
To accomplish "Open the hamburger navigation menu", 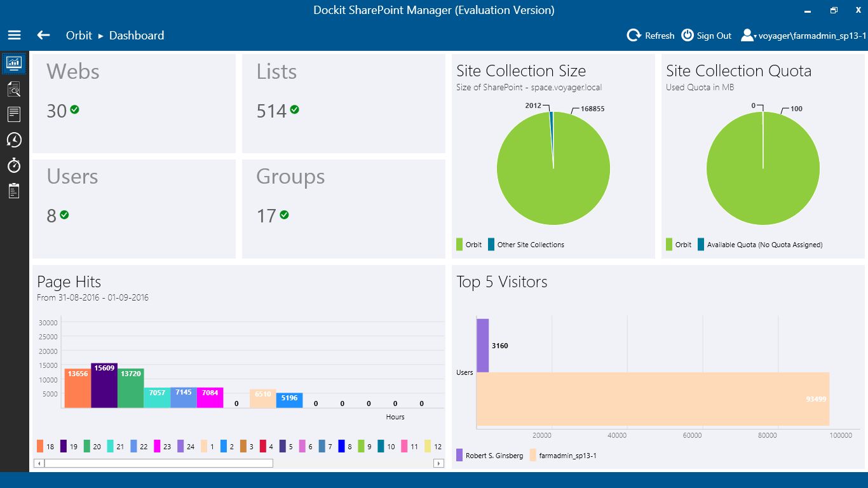I will click(x=14, y=35).
